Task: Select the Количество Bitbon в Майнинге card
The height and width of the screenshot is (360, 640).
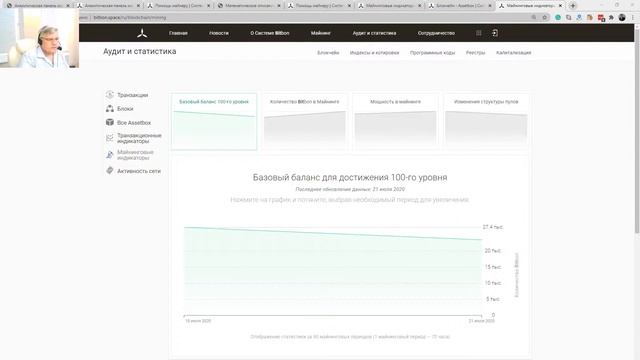Action: coord(304,122)
